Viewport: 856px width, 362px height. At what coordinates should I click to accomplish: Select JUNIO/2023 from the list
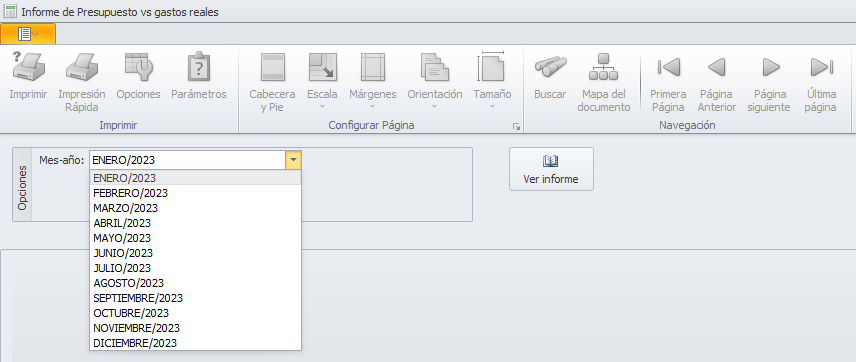(x=195, y=253)
